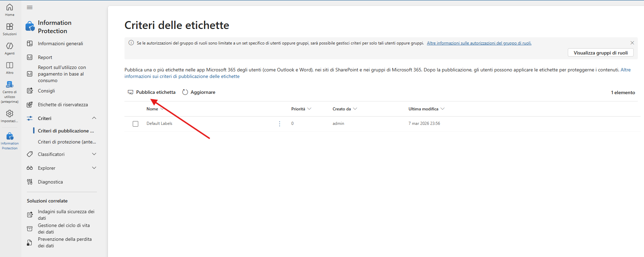
Task: Click the Classificatori tag icon
Action: (x=30, y=154)
